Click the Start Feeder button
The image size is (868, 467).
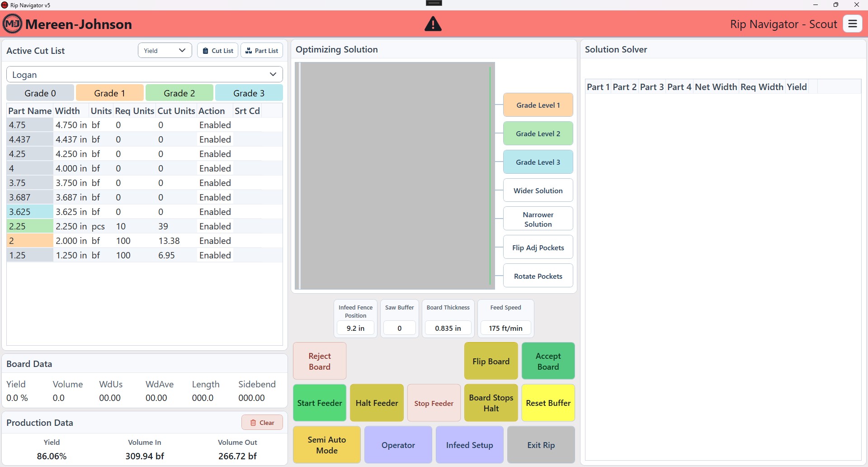(320, 403)
